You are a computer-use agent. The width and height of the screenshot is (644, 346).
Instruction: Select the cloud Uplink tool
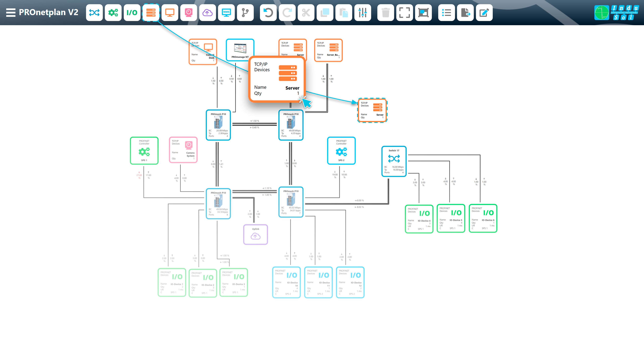click(x=207, y=12)
